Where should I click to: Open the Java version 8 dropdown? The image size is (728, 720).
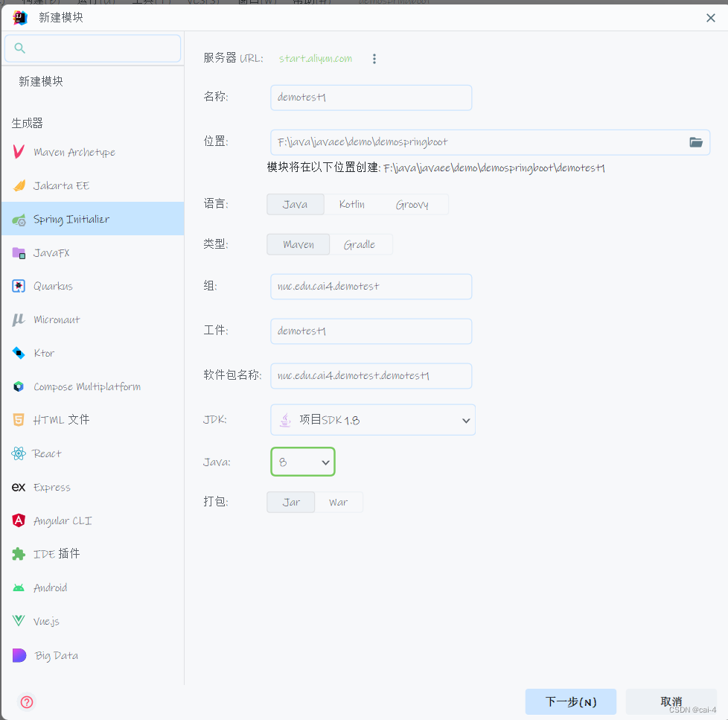303,462
